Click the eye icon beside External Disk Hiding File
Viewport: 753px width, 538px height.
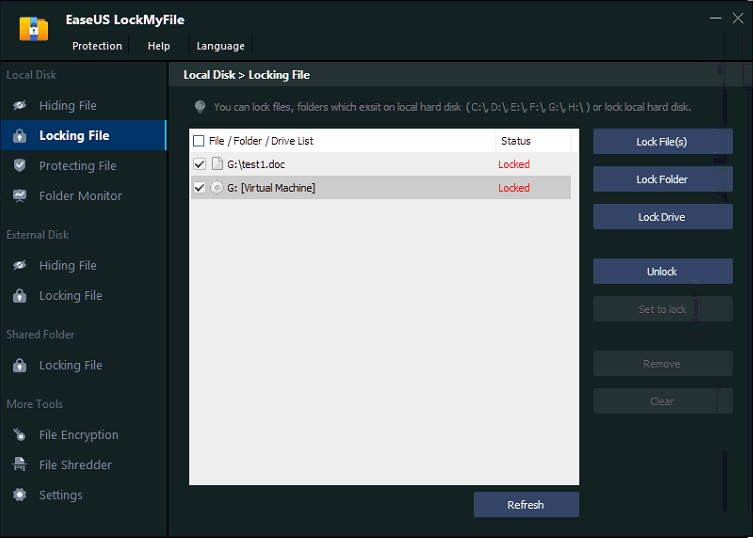[x=20, y=265]
